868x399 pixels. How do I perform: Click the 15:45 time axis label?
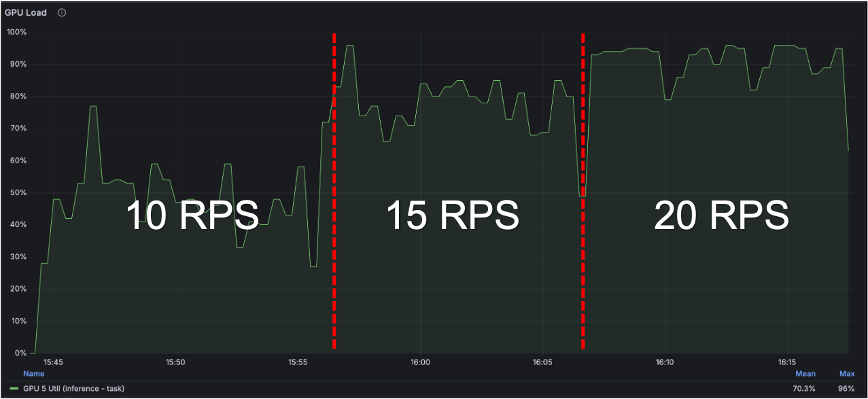pyautogui.click(x=53, y=362)
